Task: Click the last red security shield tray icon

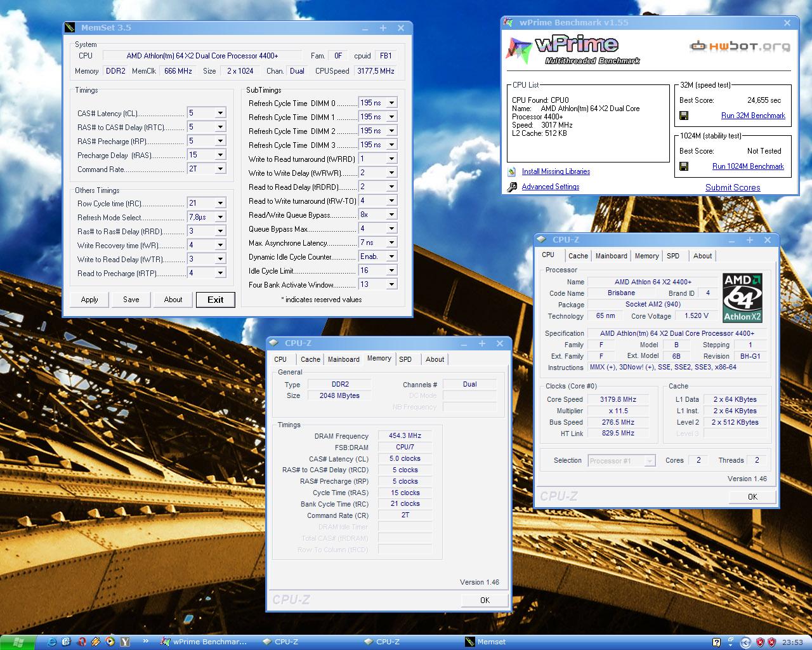Action: click(x=772, y=642)
